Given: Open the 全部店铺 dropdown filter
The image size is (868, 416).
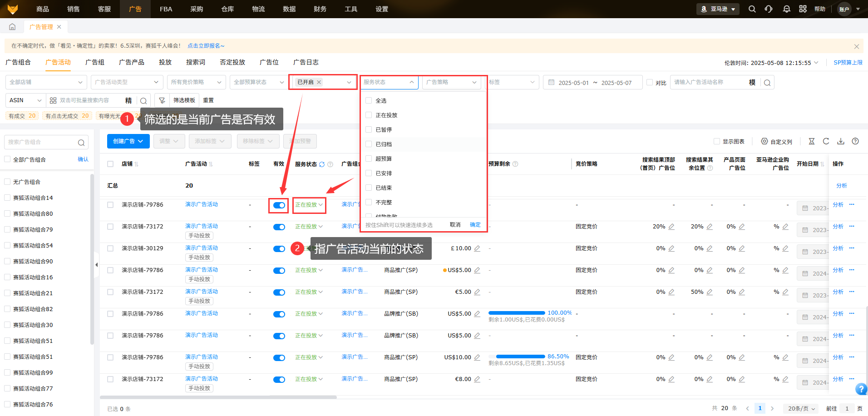Looking at the screenshot, I should point(45,82).
